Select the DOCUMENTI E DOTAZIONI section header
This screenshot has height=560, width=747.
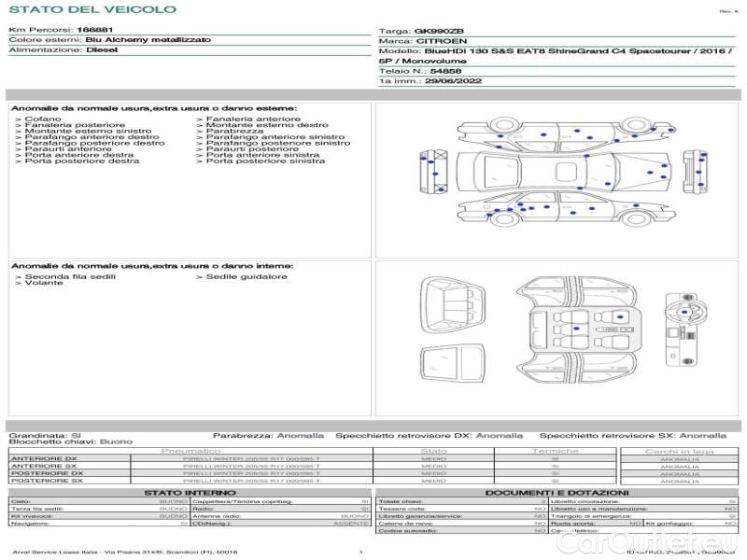click(557, 492)
